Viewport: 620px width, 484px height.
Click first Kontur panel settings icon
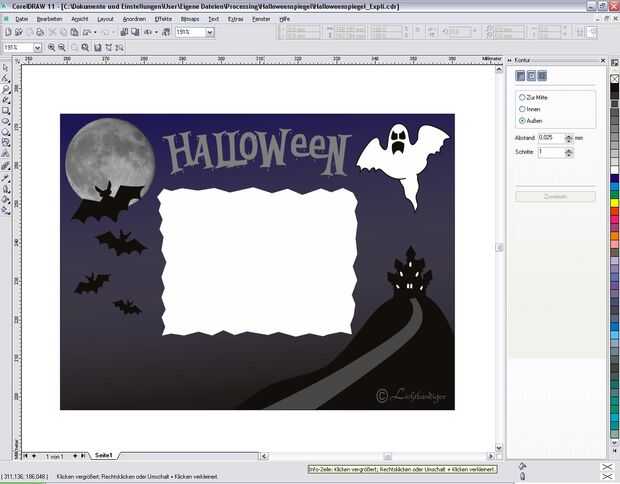coord(521,75)
